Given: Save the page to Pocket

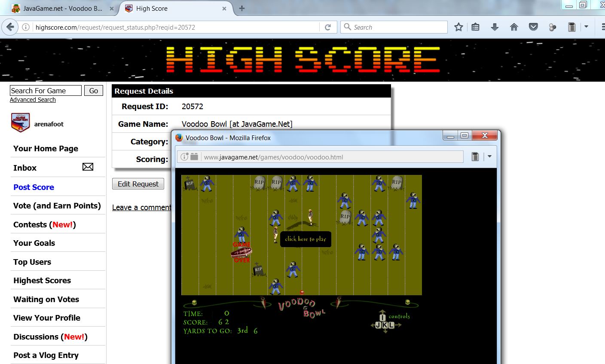Looking at the screenshot, I should [x=533, y=27].
